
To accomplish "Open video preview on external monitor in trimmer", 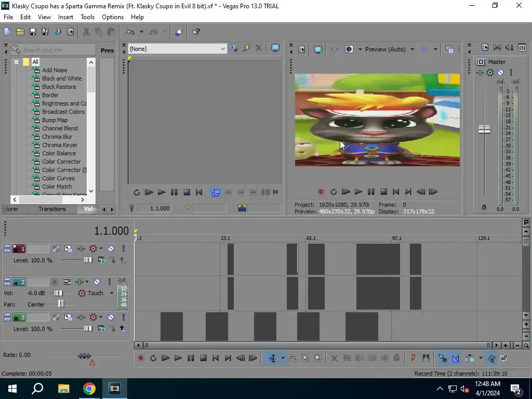I will [275, 48].
